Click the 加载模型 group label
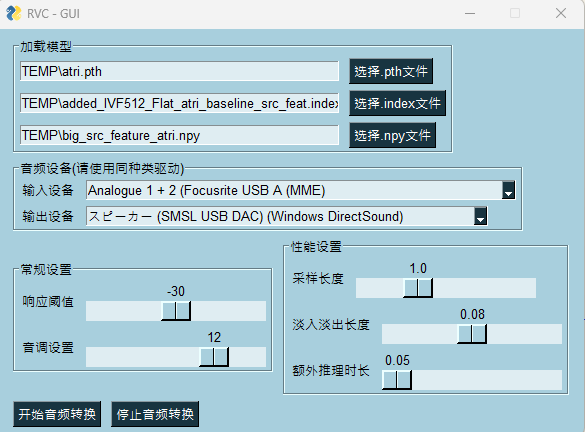Image resolution: width=585 pixels, height=432 pixels. [46, 47]
